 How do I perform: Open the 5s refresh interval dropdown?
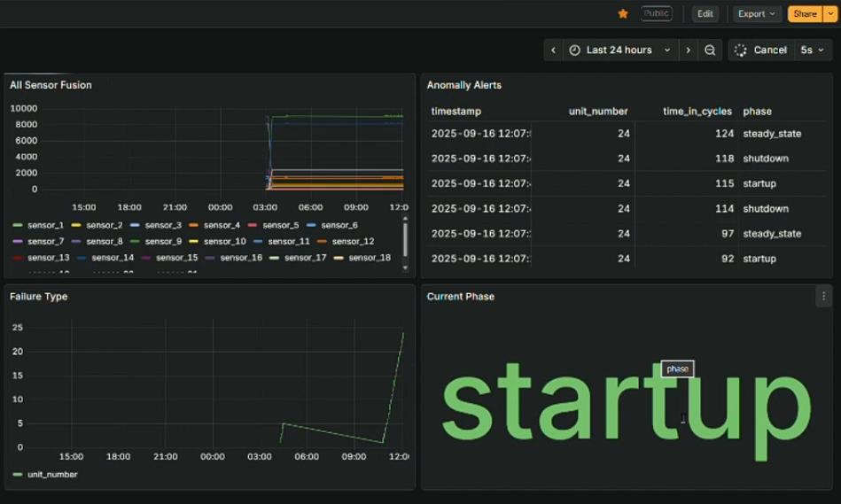813,50
